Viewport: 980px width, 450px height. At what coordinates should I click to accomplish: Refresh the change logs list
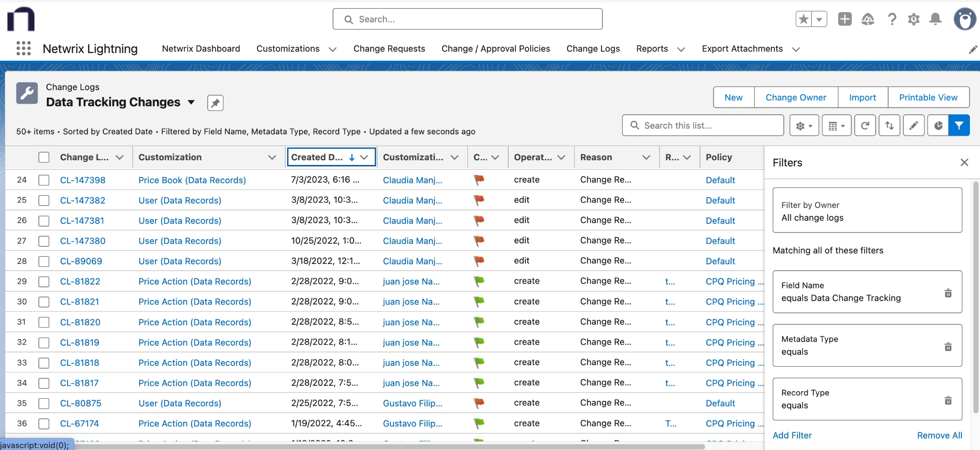click(x=865, y=125)
